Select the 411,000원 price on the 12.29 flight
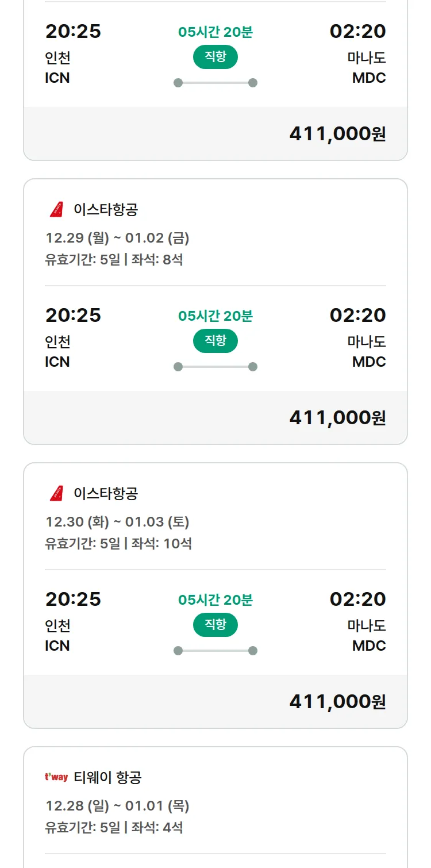The width and height of the screenshot is (431, 868). [337, 418]
